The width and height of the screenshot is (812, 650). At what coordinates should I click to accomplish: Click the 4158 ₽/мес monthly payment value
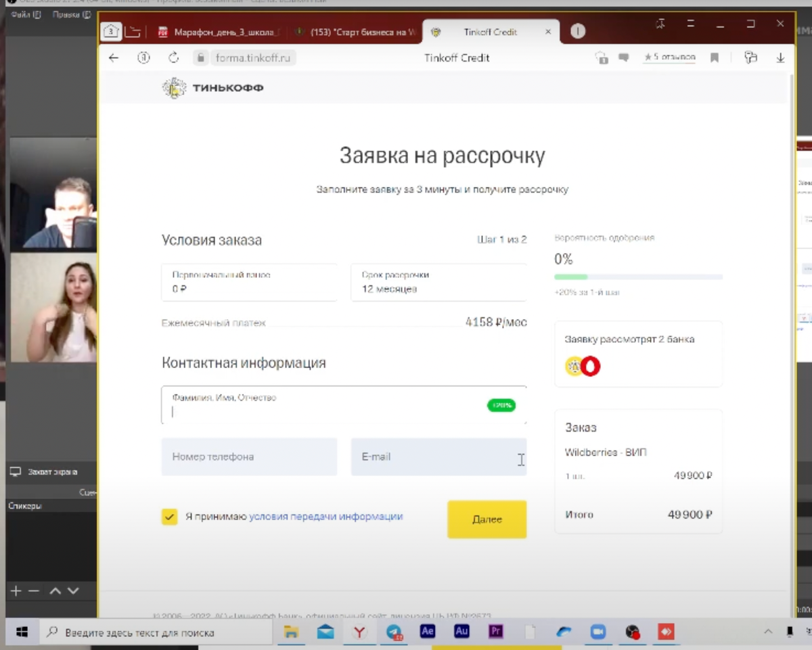(496, 323)
